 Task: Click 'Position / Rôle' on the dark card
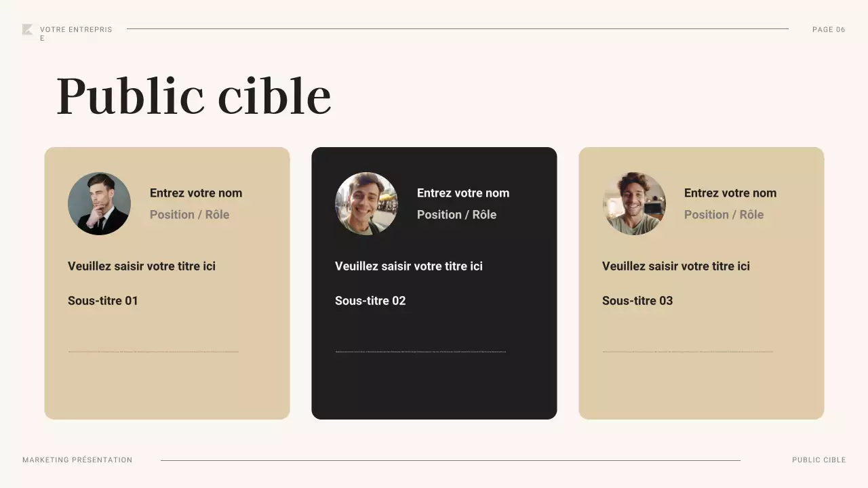tap(456, 215)
